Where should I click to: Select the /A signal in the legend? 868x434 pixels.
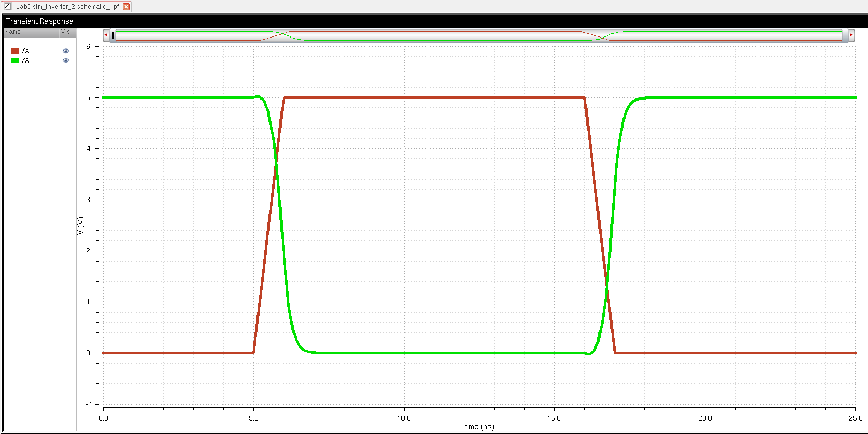pyautogui.click(x=26, y=51)
